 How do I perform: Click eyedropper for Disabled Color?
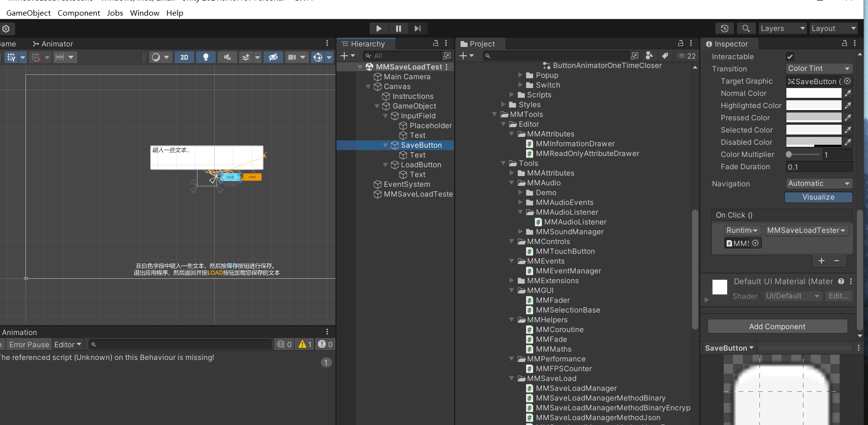tap(848, 142)
